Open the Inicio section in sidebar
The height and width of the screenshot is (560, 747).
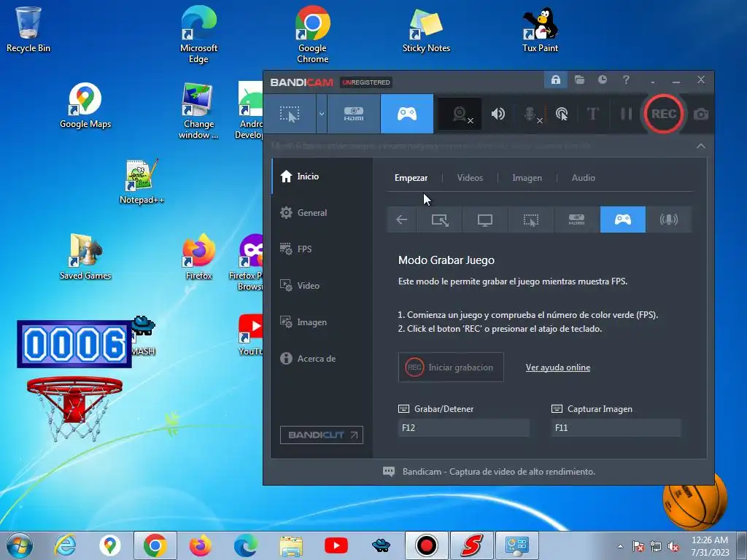(x=322, y=176)
